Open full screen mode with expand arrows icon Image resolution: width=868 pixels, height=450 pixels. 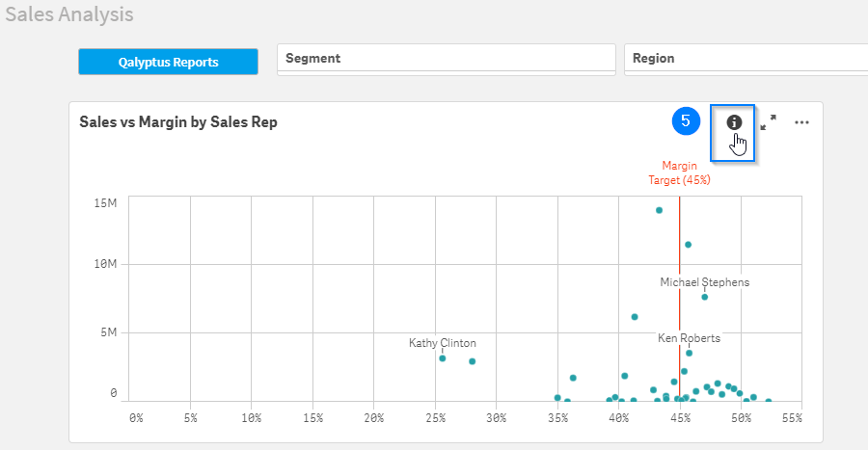coord(768,122)
